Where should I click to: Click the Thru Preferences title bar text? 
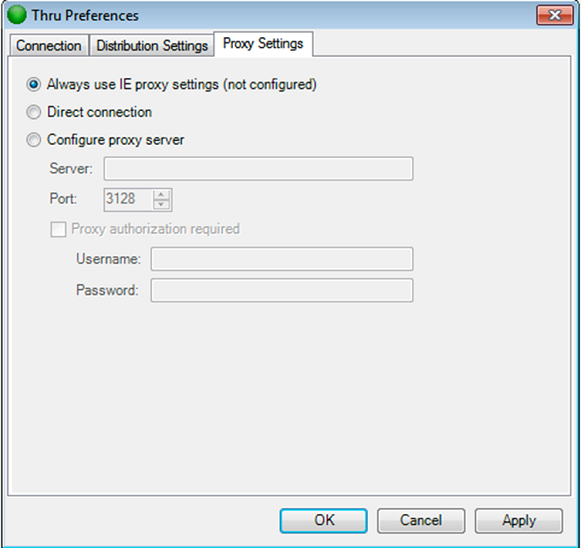[85, 16]
